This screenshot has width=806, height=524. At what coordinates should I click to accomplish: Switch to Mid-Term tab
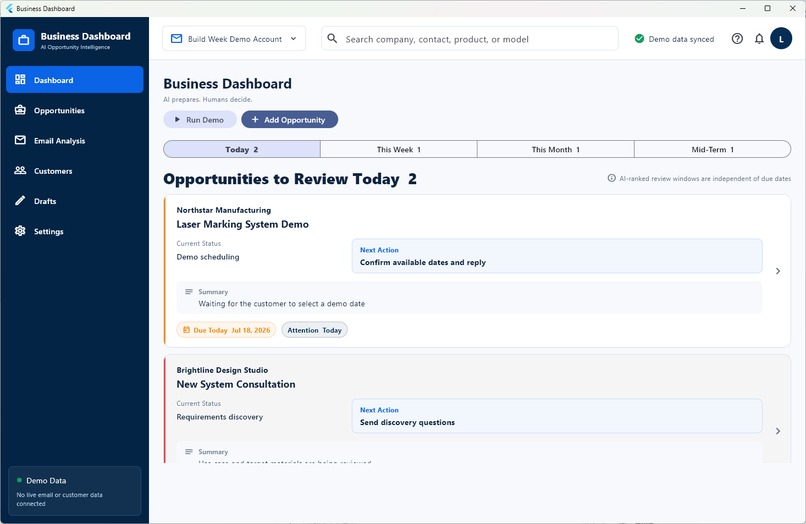pos(712,149)
